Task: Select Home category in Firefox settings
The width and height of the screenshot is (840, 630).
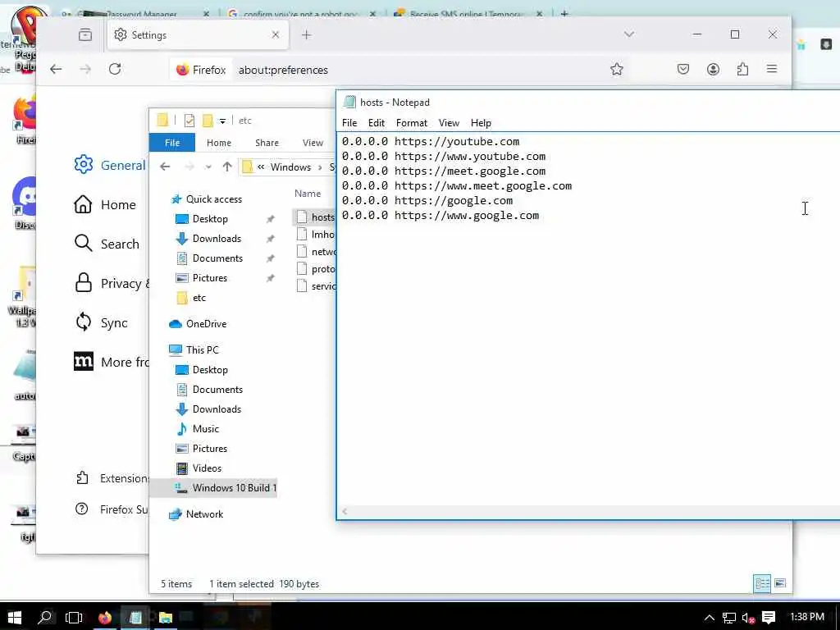Action: pos(105,204)
